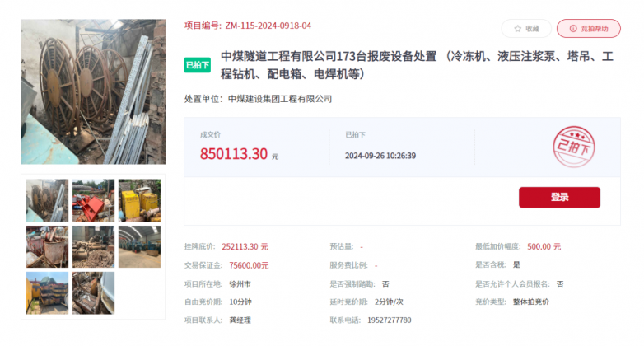Click the location value 徐州市
Screen dimensions: 644x346
pyautogui.click(x=240, y=284)
